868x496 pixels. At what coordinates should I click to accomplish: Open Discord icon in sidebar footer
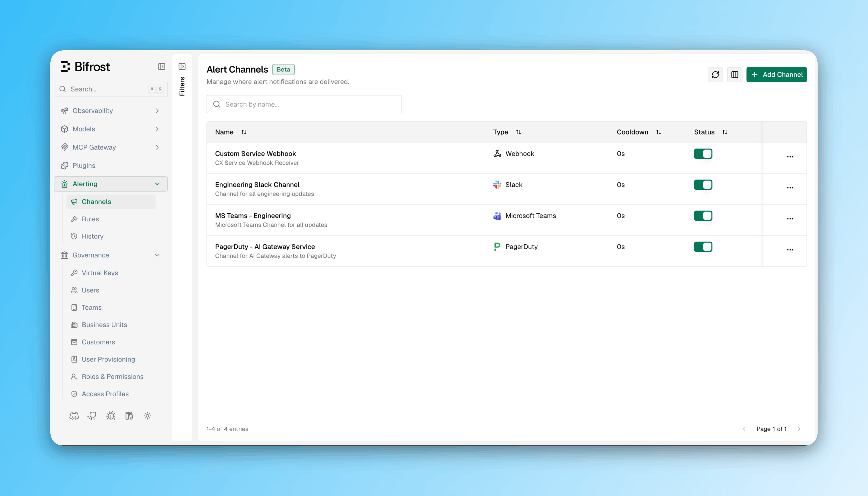coord(74,416)
